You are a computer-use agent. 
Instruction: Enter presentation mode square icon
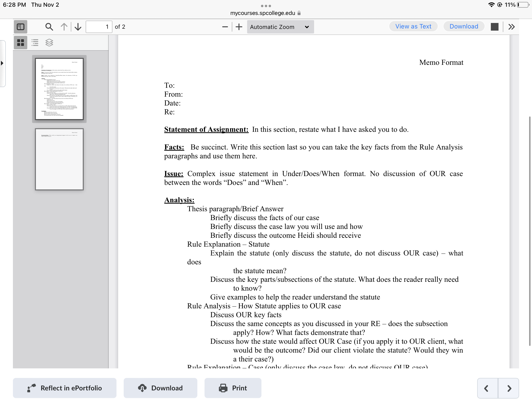pyautogui.click(x=494, y=27)
